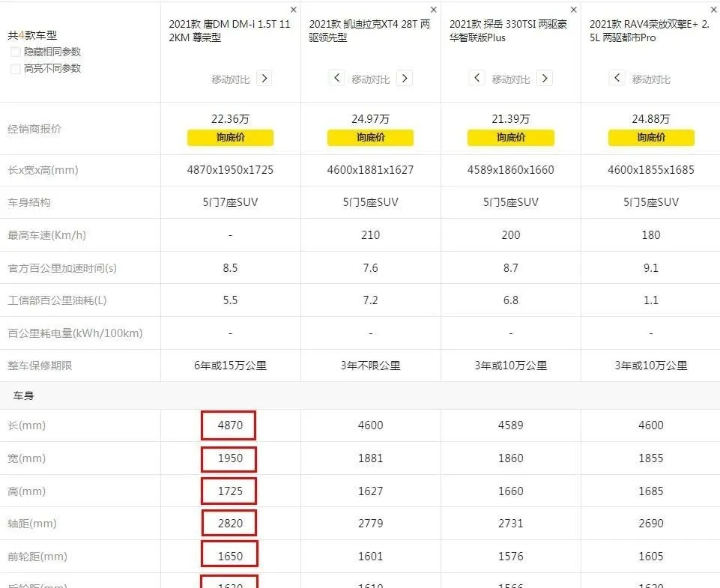Image resolution: width=720 pixels, height=588 pixels.
Task: Click the 4600x1855x1685 dimensions cell
Action: tap(651, 170)
